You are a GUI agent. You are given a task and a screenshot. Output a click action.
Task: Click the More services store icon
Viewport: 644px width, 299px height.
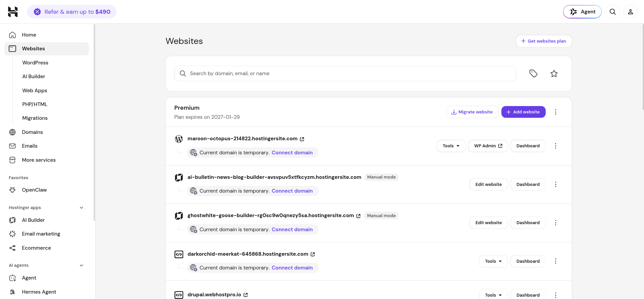click(12, 160)
